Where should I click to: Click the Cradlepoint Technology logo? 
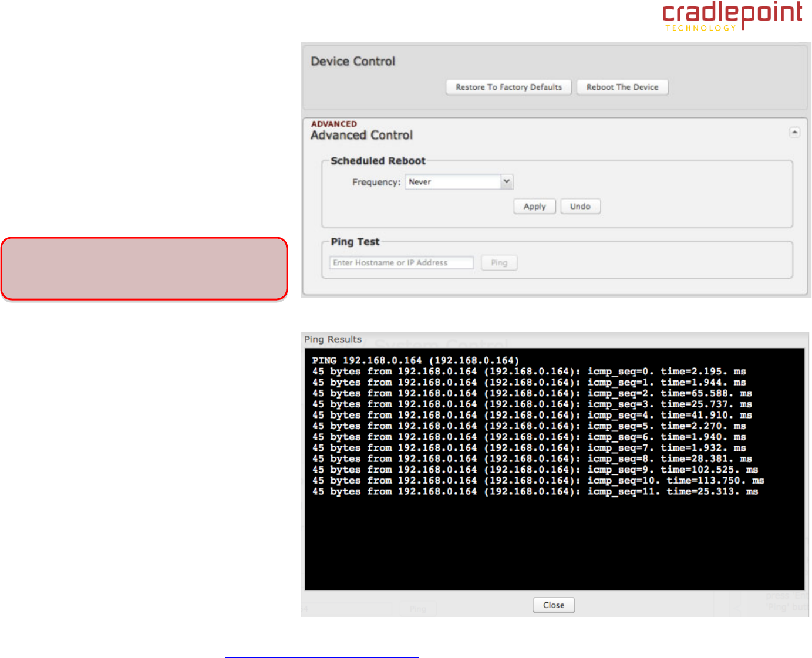(x=732, y=16)
